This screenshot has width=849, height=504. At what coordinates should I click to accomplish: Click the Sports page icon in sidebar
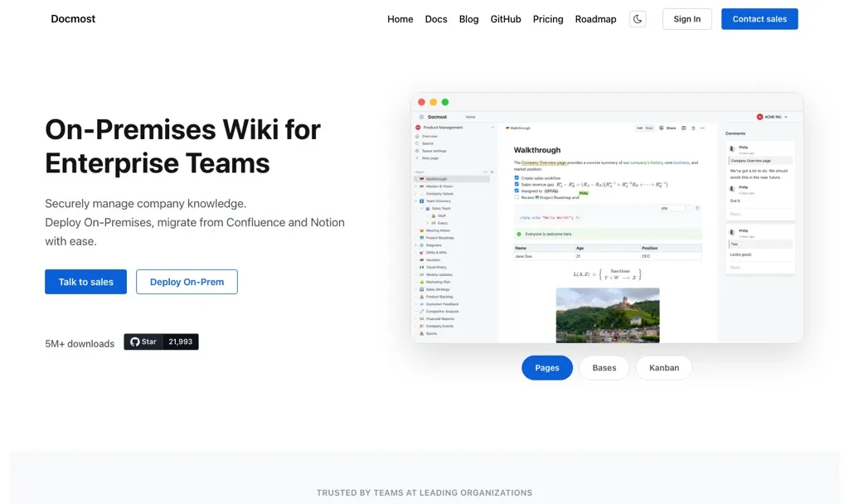422,333
